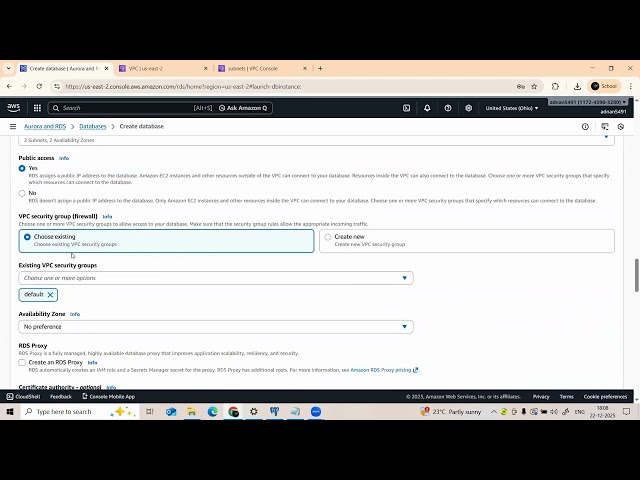Click the page vertical scrollbar thumb
Screen dimensions: 640x480
click(636, 275)
